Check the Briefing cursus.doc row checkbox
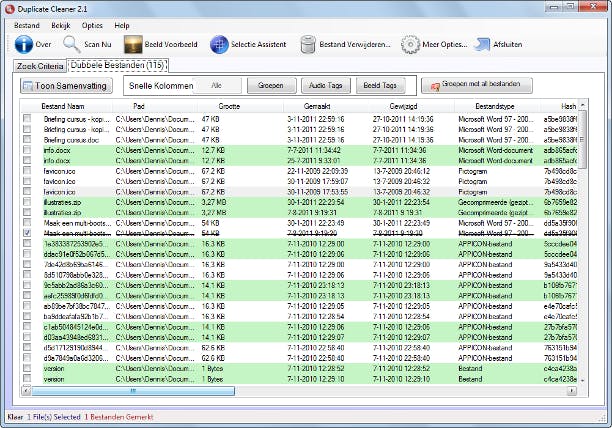The image size is (612, 428). (x=27, y=139)
